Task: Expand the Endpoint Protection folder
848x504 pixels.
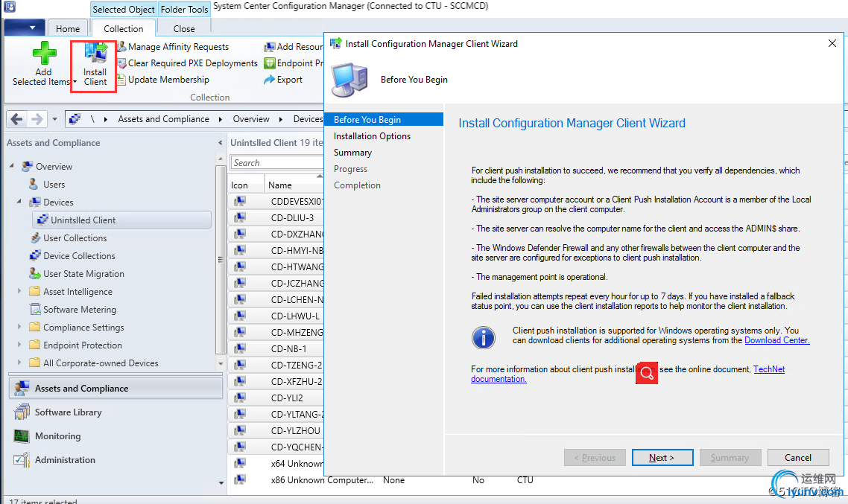Action: 19,345
